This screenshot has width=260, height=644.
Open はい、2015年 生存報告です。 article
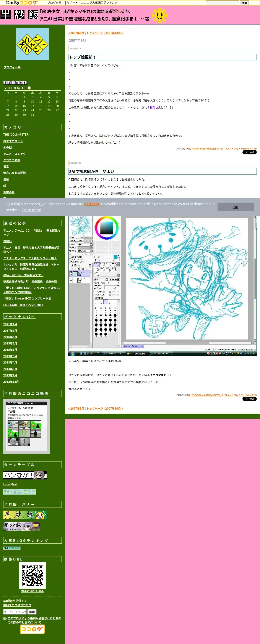23,275
